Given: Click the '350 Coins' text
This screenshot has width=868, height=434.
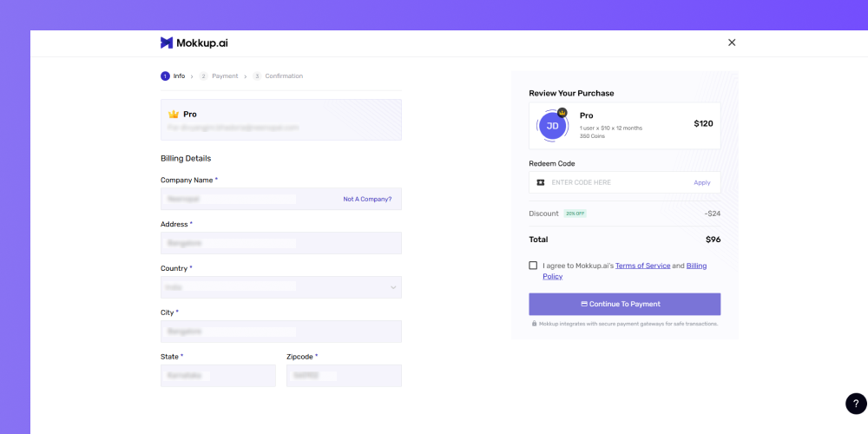Looking at the screenshot, I should [592, 136].
